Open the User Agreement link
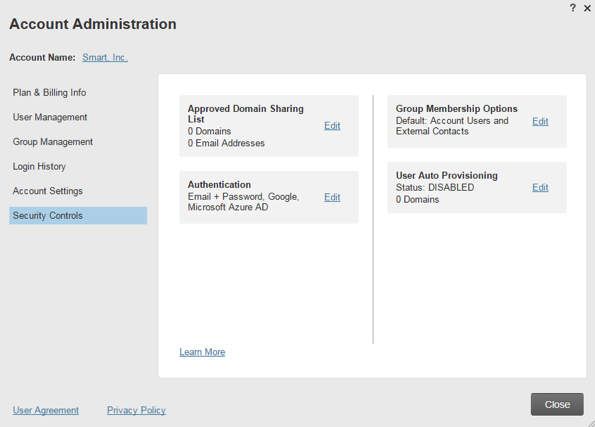 pos(46,410)
